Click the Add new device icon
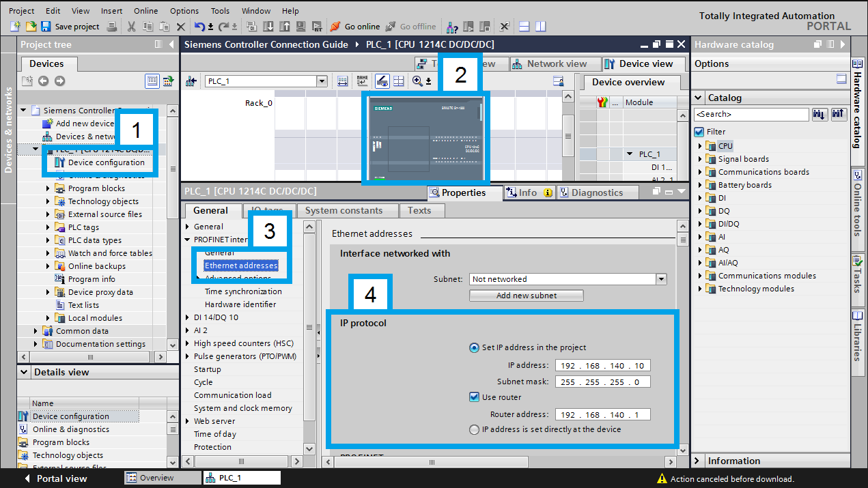This screenshot has height=488, width=868. pyautogui.click(x=48, y=124)
